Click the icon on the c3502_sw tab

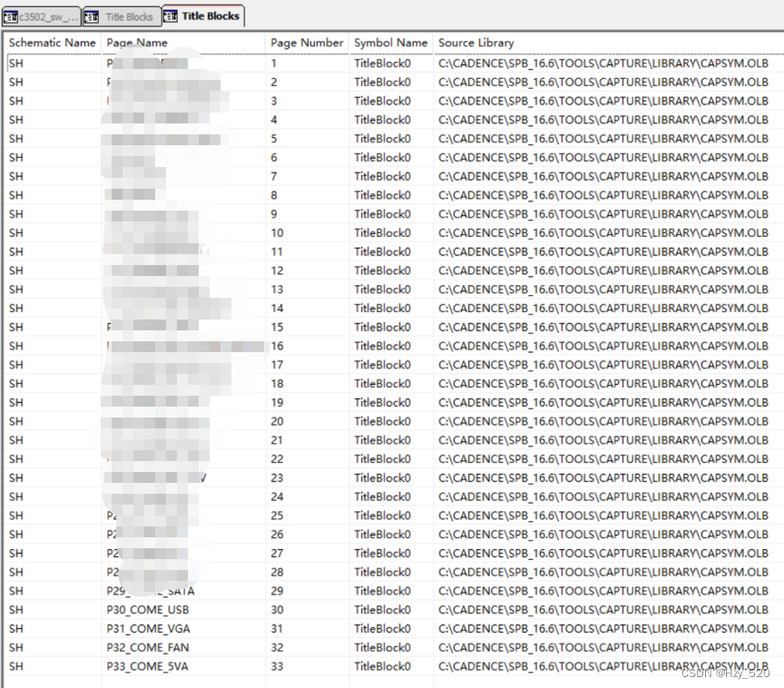point(11,16)
